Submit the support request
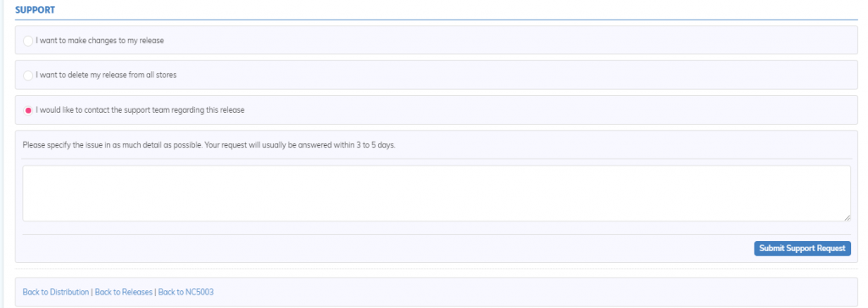This screenshot has width=868, height=308. coord(802,248)
